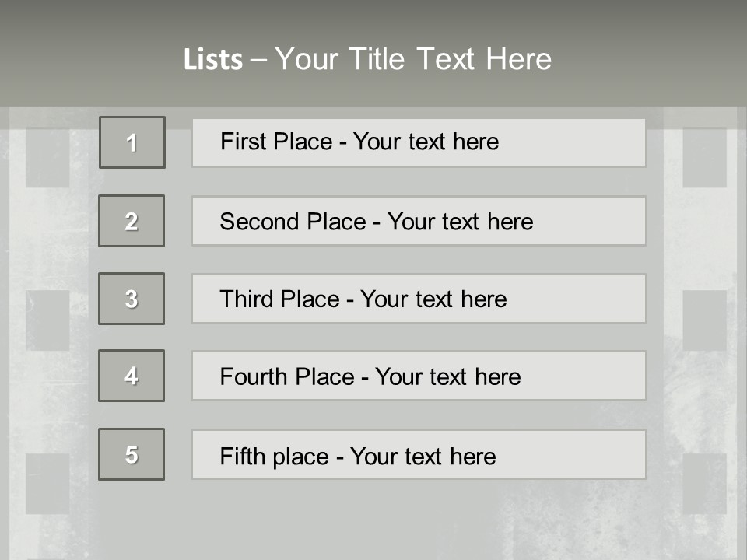Click the top-right film perforation square
The width and height of the screenshot is (747, 560).
click(704, 158)
